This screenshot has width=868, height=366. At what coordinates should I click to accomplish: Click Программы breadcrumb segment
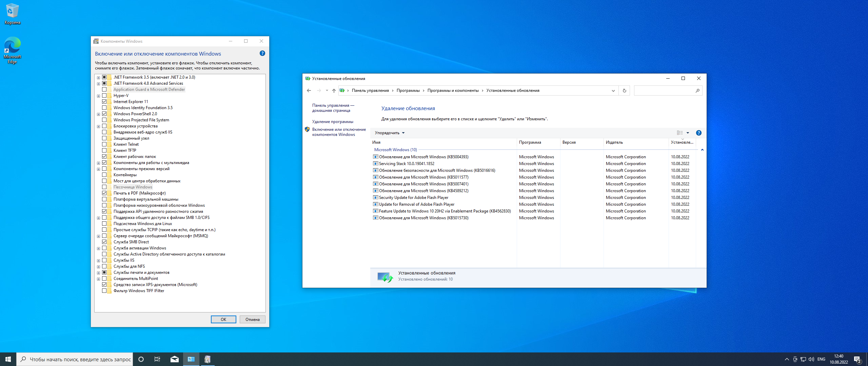coord(408,90)
